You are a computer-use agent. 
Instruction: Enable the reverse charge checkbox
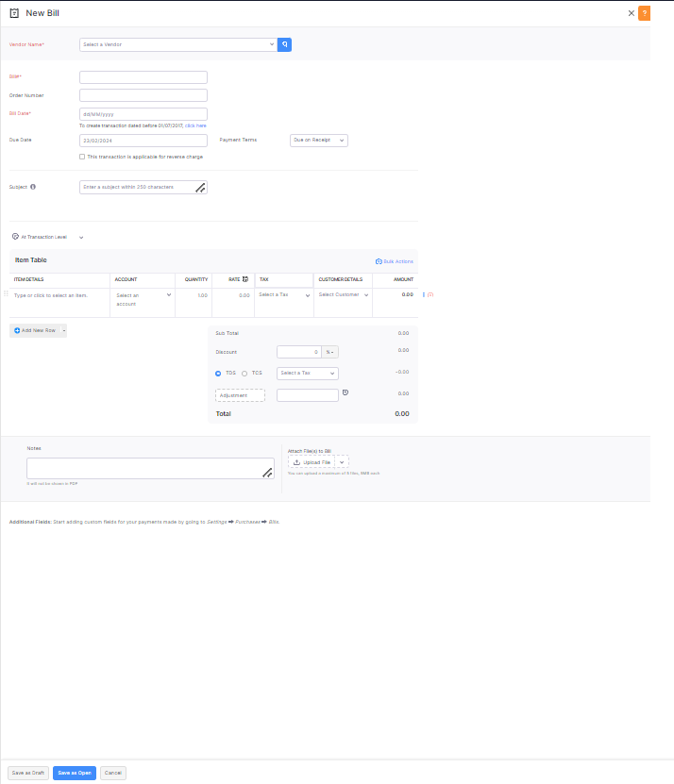[82, 157]
